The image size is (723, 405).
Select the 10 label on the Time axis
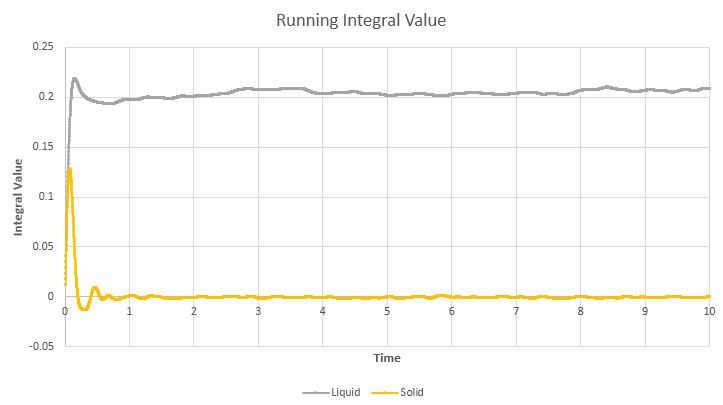(x=709, y=312)
